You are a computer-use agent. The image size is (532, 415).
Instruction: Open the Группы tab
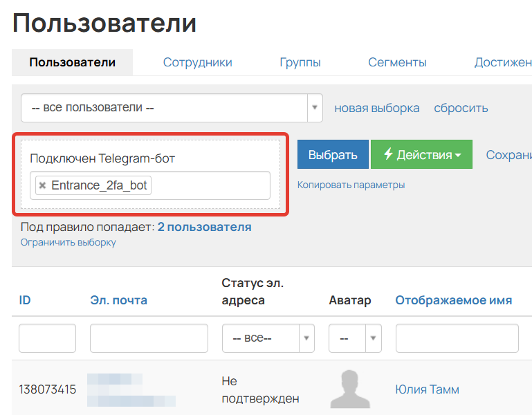[300, 62]
